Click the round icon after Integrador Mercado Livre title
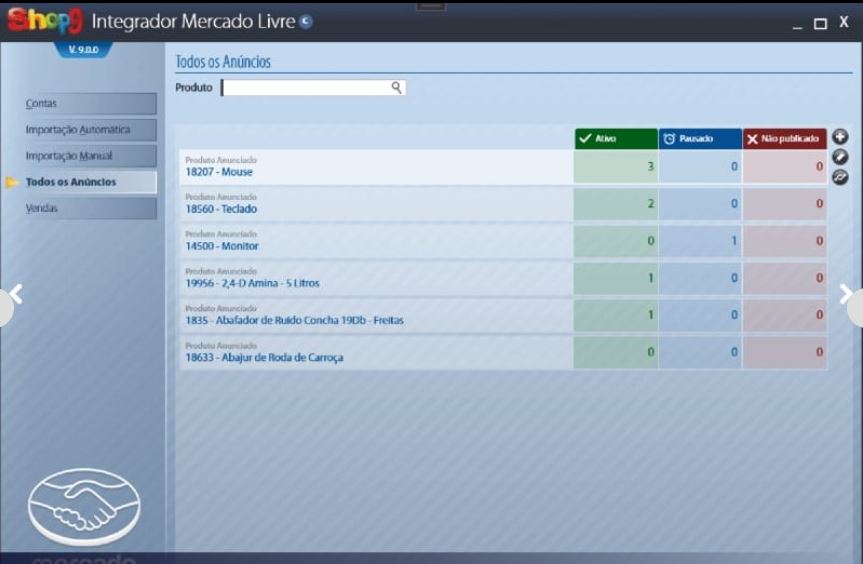This screenshot has width=863, height=564. (x=306, y=21)
